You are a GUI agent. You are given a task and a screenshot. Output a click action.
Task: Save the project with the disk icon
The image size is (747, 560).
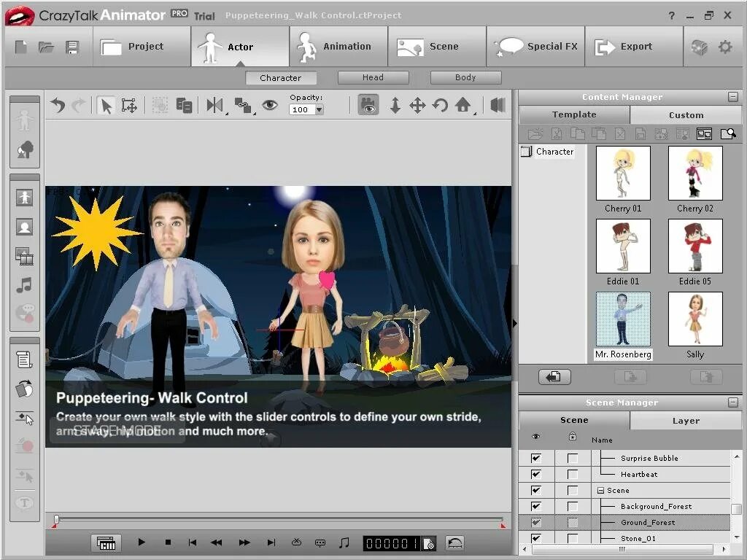(72, 47)
